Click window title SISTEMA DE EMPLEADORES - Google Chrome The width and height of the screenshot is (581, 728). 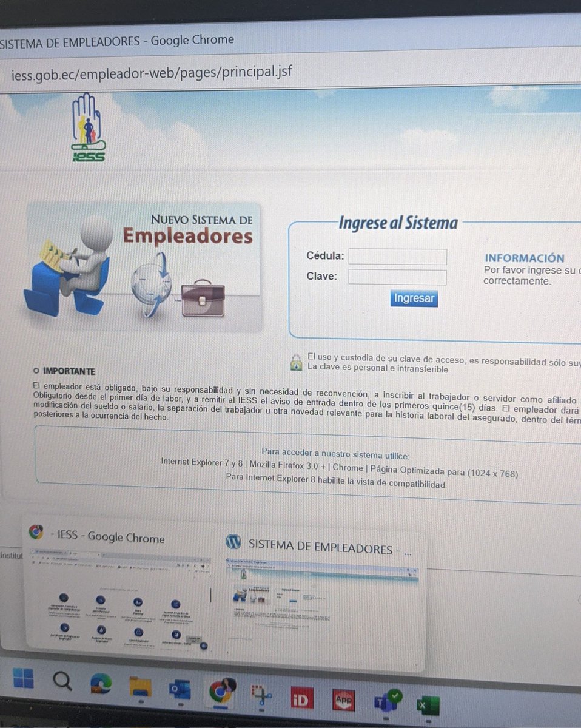117,42
